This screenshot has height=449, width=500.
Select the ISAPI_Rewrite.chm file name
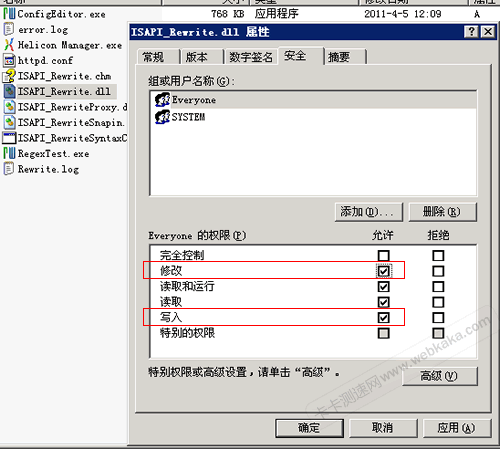64,76
